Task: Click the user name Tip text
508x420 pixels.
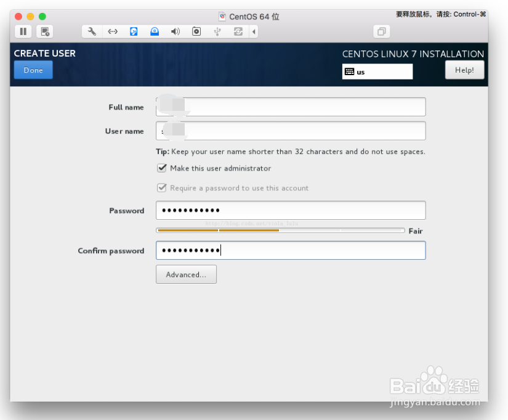Action: tap(290, 151)
